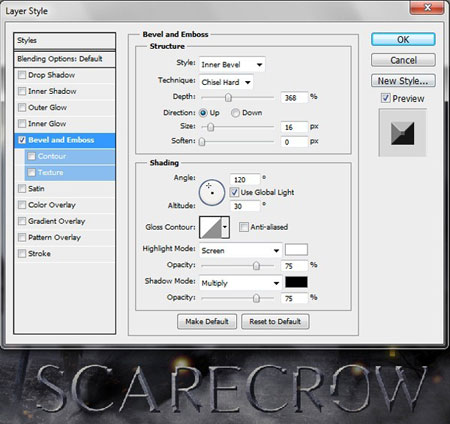Click the Shadow Opacity field showing 75
Viewport: 450px width, 424px height.
pos(294,298)
